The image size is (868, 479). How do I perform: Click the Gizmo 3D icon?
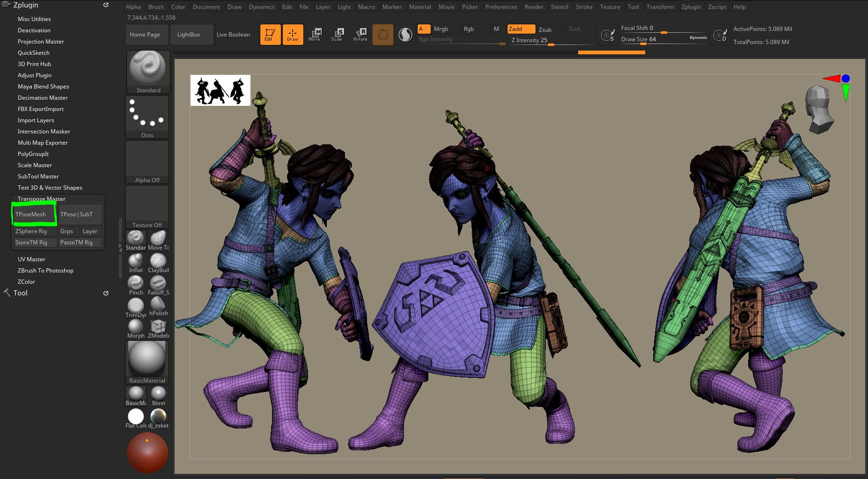383,35
